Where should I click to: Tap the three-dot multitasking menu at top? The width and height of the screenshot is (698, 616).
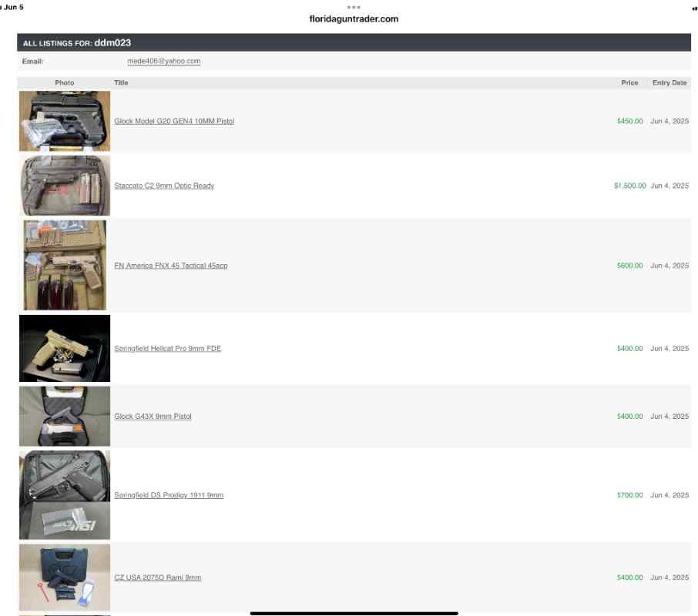click(x=354, y=7)
